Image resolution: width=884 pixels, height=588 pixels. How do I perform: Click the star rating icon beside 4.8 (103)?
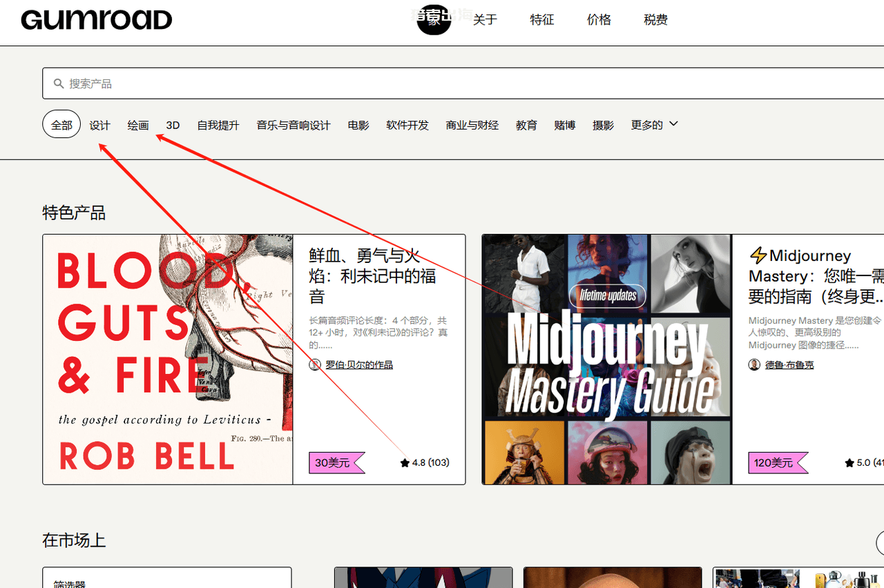pos(405,463)
